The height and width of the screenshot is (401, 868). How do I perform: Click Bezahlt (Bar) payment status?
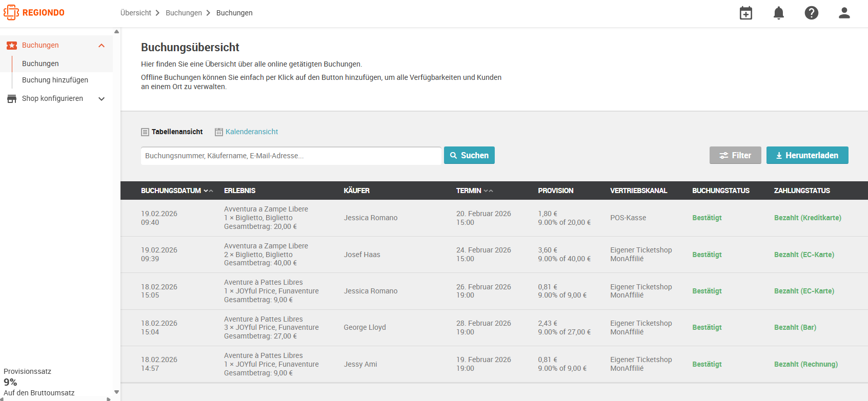pyautogui.click(x=795, y=327)
